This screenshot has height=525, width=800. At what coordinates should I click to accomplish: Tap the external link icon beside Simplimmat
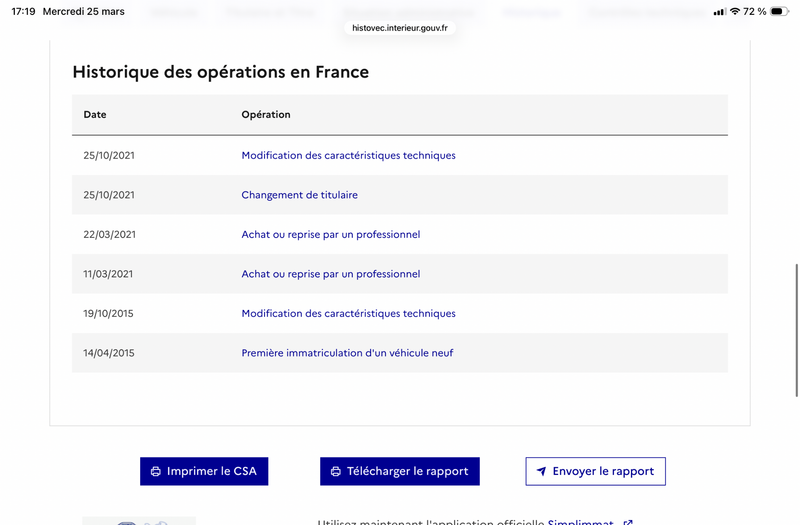tap(627, 522)
